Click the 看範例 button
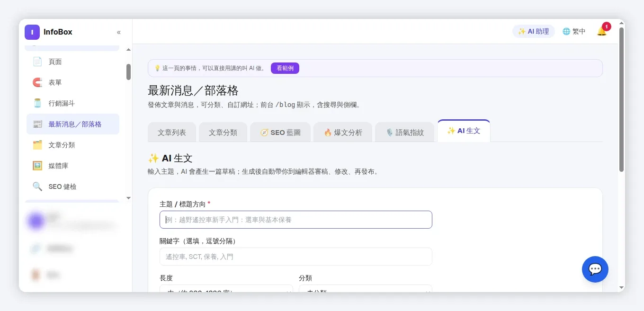The height and width of the screenshot is (311, 644). click(285, 68)
